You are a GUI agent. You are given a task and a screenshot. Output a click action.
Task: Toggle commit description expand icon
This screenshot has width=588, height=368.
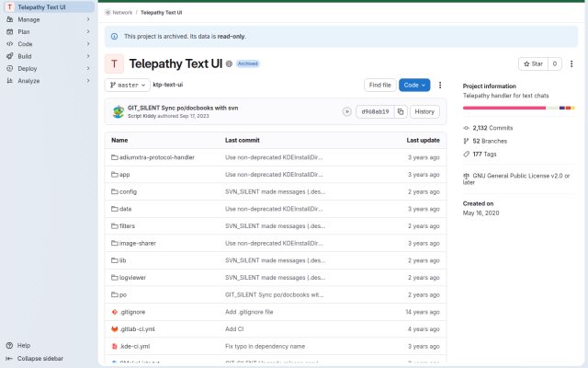click(347, 112)
